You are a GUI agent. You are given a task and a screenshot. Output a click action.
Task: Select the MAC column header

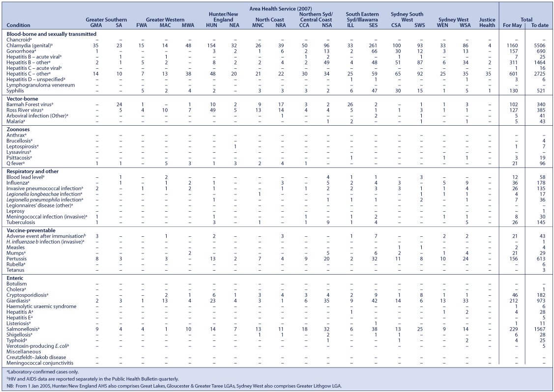pos(165,26)
